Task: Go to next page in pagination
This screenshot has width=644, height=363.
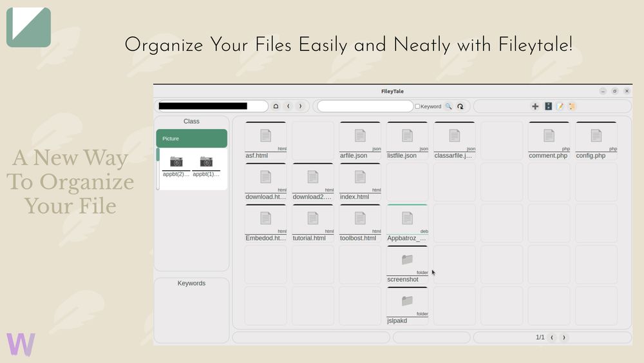Action: [x=564, y=337]
